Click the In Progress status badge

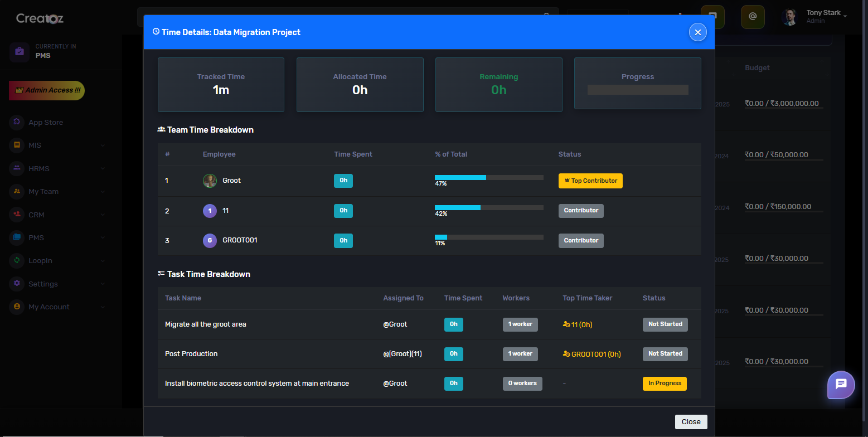[664, 383]
